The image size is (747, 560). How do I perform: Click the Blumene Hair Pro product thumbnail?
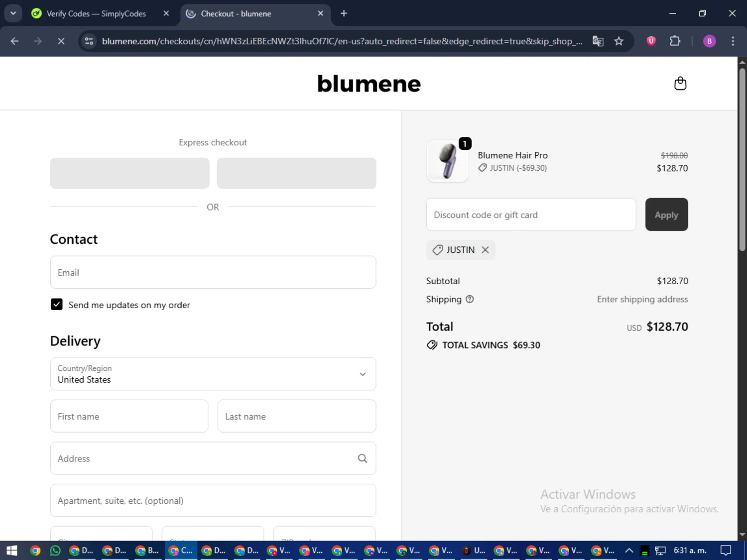[447, 161]
